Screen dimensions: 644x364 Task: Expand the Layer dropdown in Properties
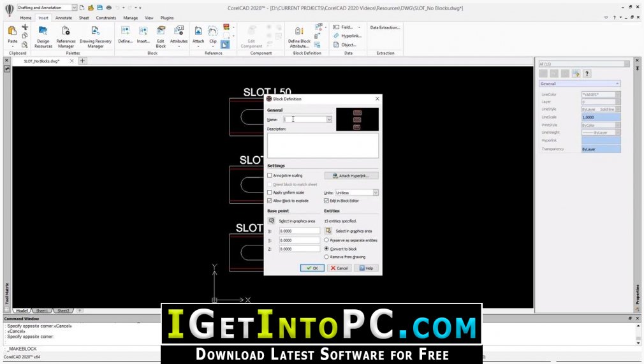click(x=618, y=102)
